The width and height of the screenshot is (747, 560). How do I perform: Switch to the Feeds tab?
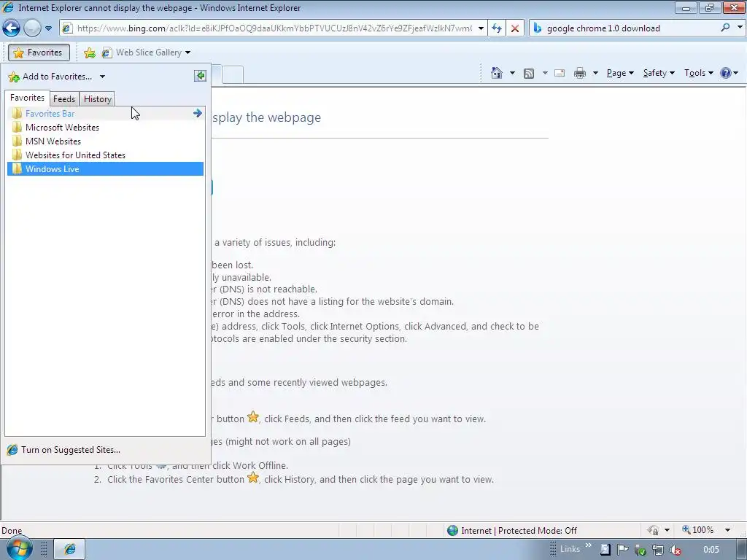(64, 99)
